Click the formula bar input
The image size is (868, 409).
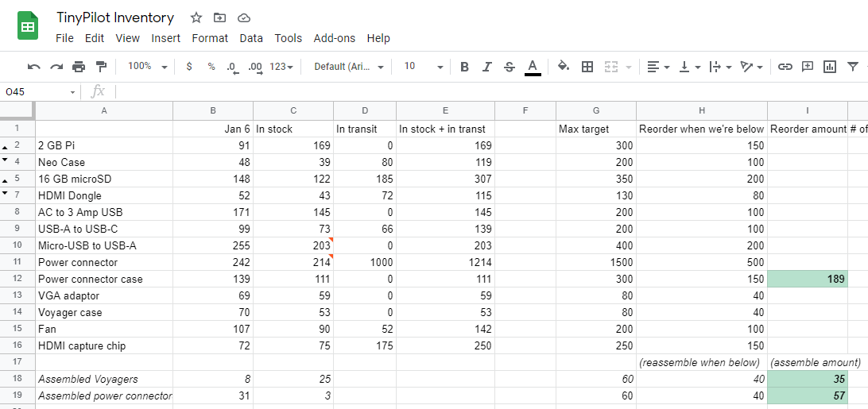click(x=493, y=92)
